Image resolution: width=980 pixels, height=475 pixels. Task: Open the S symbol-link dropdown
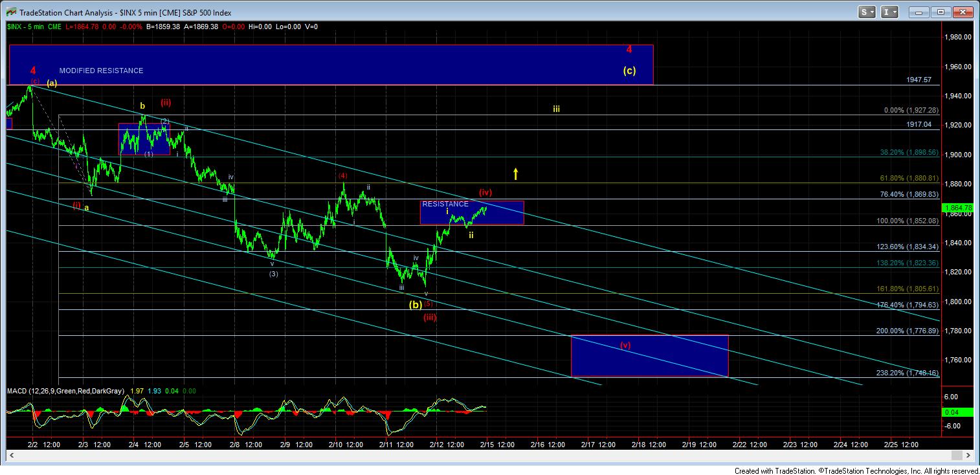(868, 12)
